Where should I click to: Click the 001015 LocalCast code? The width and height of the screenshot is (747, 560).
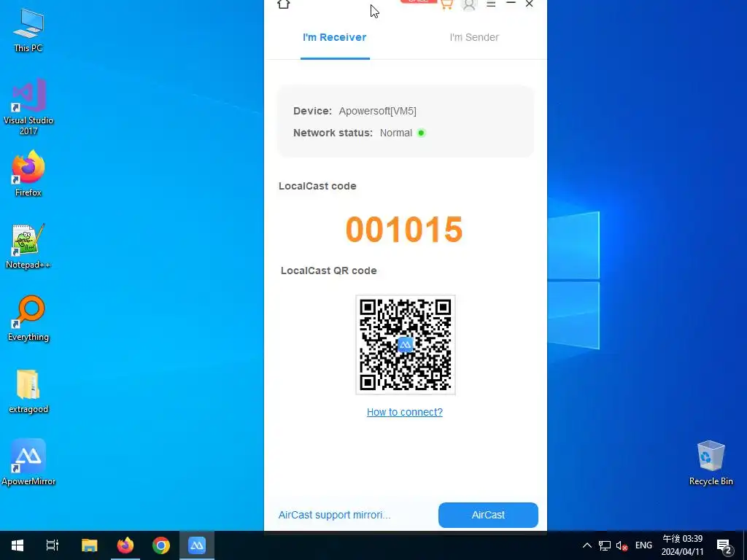404,230
